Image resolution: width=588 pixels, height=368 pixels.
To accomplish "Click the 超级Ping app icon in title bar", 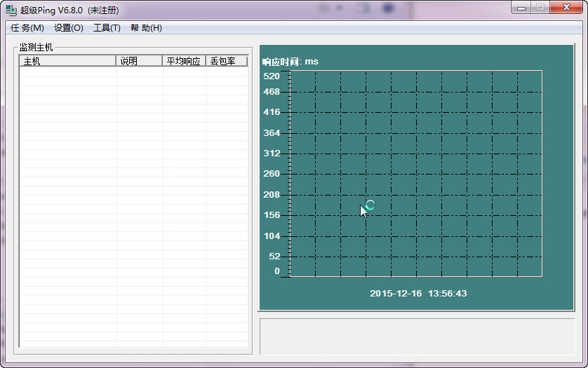I will click(x=11, y=10).
